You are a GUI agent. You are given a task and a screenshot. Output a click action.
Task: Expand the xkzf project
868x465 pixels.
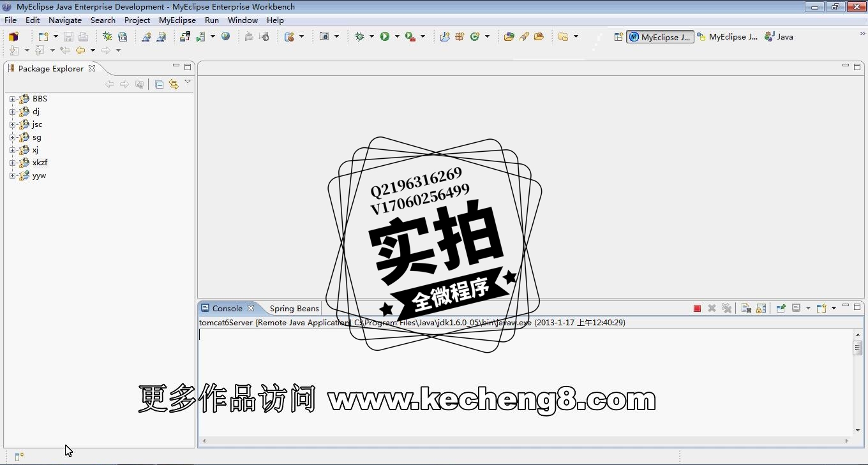point(12,163)
